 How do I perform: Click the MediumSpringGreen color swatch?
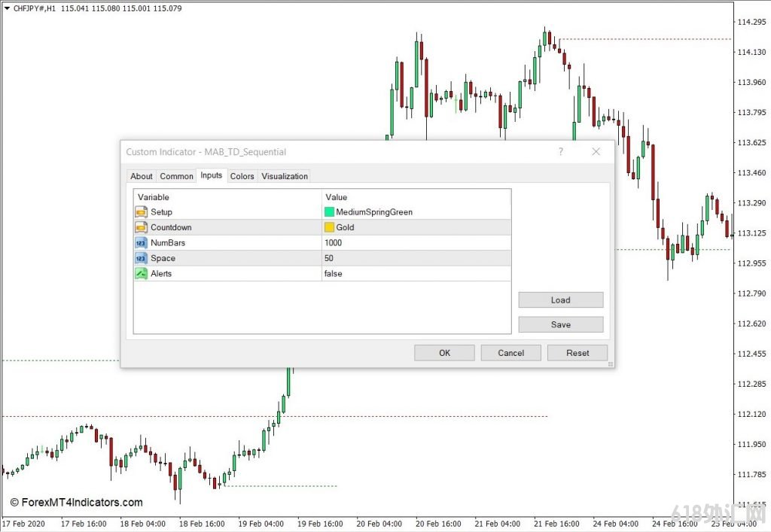click(x=329, y=212)
